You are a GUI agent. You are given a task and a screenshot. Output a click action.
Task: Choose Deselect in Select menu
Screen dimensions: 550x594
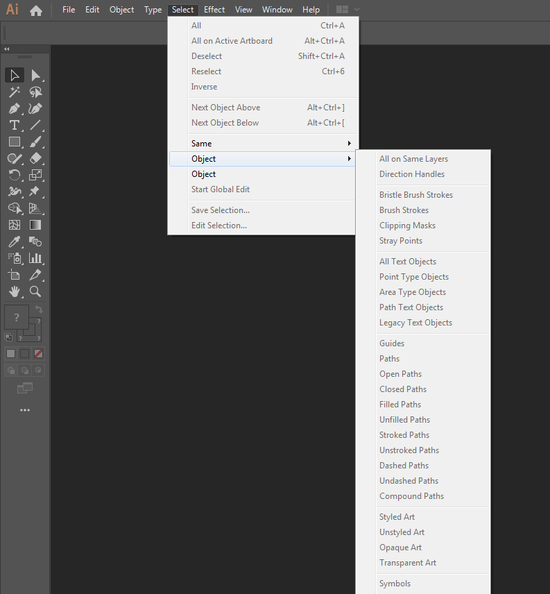click(x=263, y=56)
